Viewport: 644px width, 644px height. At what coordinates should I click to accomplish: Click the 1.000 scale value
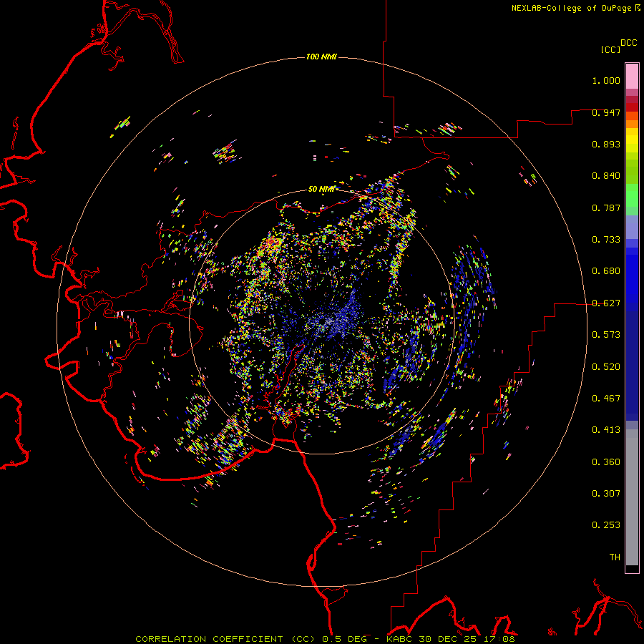coord(606,80)
